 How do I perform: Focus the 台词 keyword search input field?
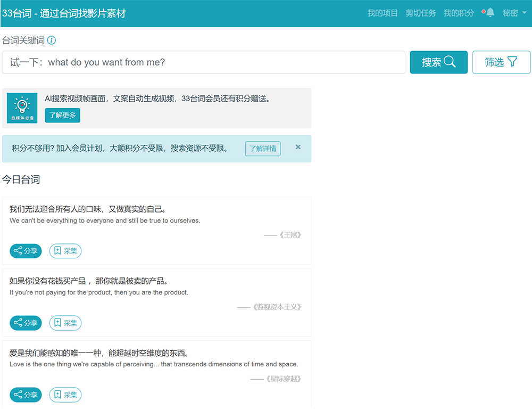(204, 62)
